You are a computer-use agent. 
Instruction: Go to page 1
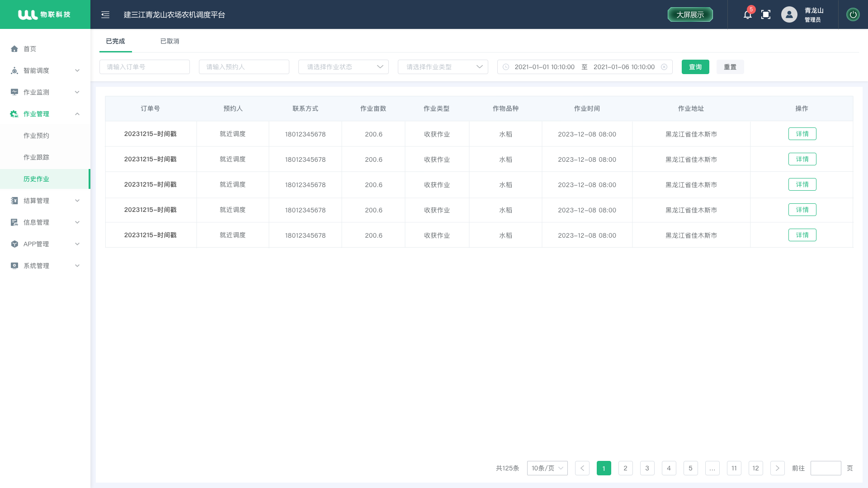point(604,468)
